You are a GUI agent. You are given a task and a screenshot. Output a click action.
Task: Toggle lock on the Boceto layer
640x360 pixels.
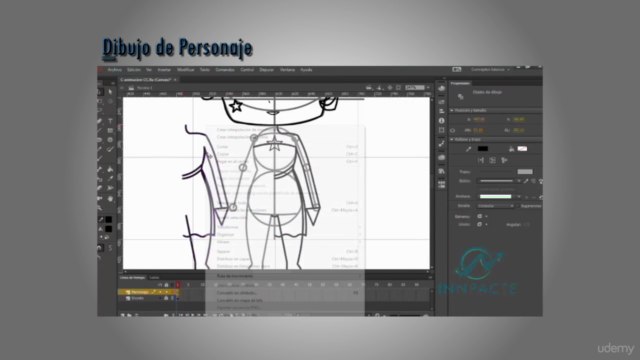[166, 298]
